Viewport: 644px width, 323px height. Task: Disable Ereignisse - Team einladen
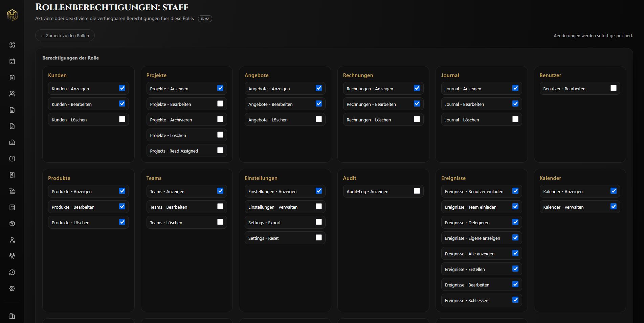(x=515, y=206)
